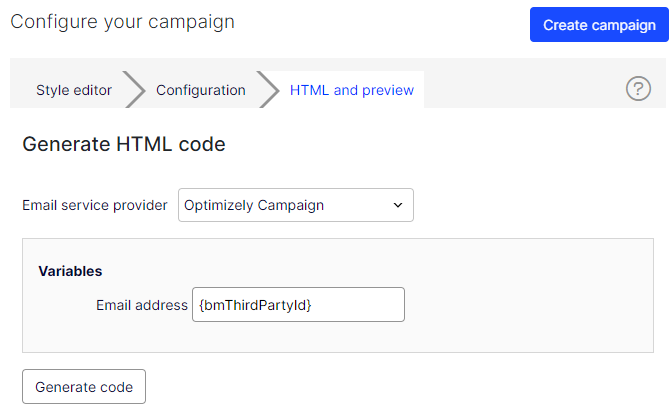This screenshot has height=410, width=670.
Task: Focus the Email address variable field
Action: pos(298,305)
